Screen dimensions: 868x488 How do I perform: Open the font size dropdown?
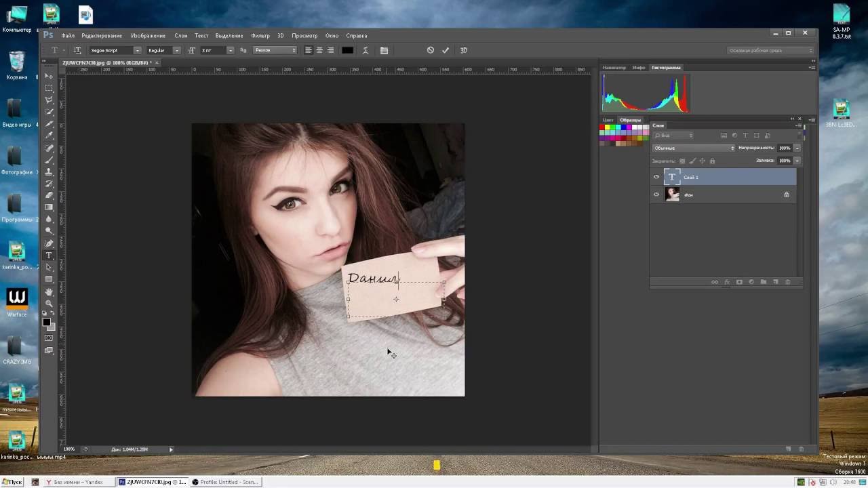tap(230, 50)
